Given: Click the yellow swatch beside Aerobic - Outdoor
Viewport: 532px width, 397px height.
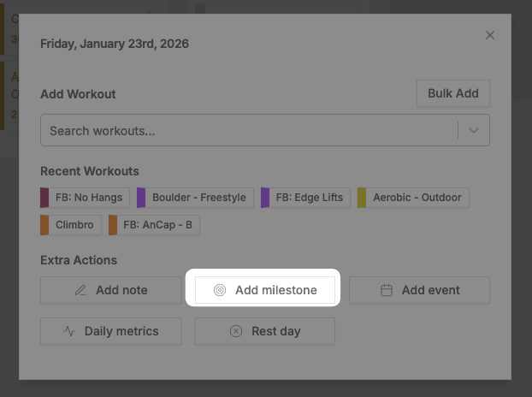Looking at the screenshot, I should (362, 198).
